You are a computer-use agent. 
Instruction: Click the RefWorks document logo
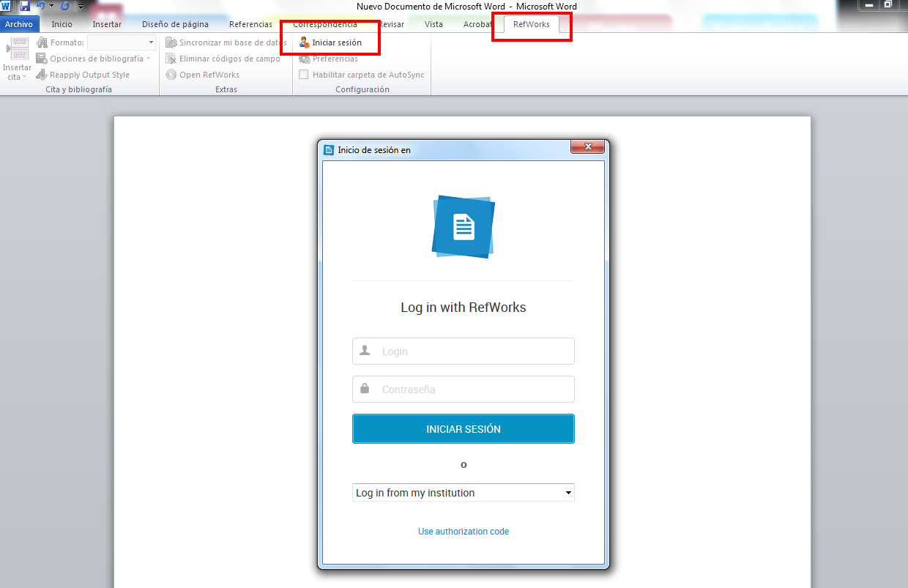[464, 226]
